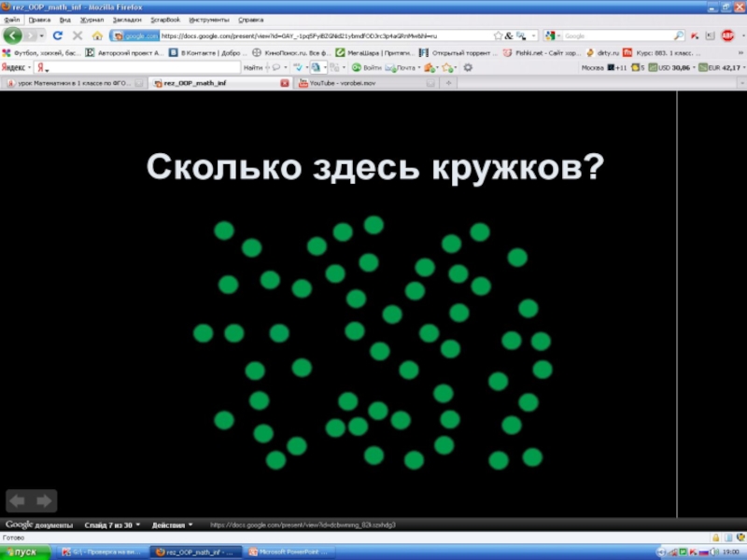Image resolution: width=747 pixels, height=560 pixels.
Task: Open a new tab with plus button
Action: [x=448, y=83]
